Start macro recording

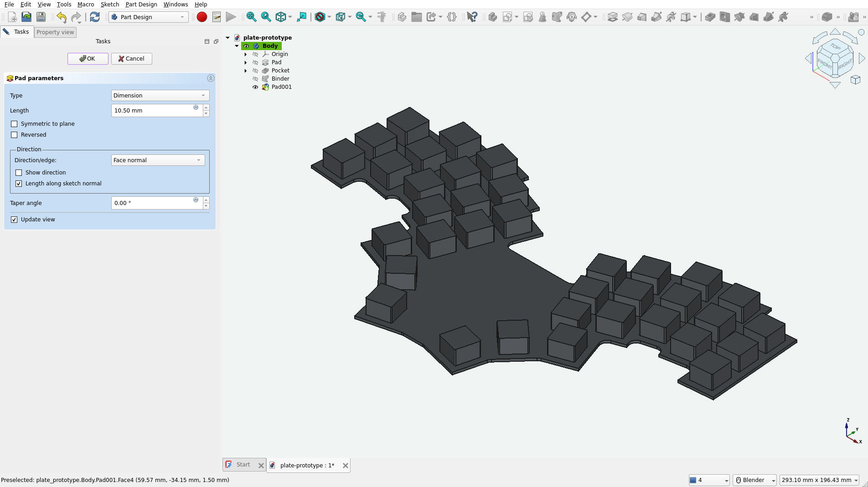pyautogui.click(x=201, y=17)
